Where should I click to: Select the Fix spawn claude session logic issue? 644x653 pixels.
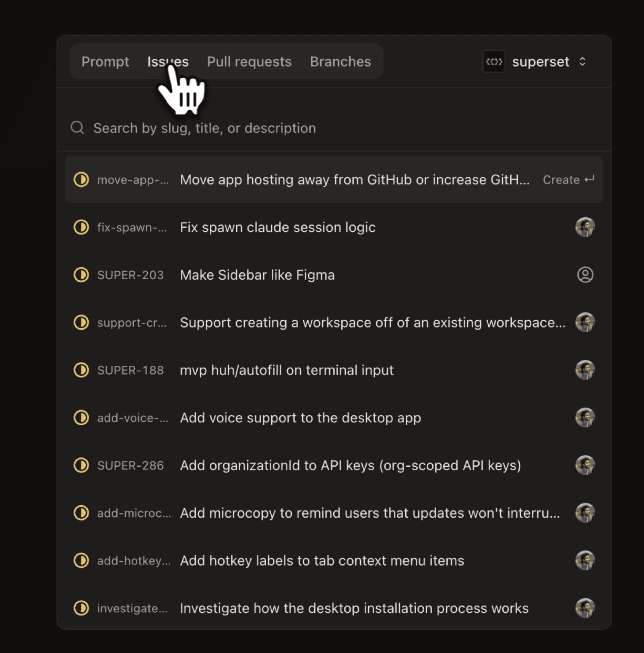click(278, 227)
